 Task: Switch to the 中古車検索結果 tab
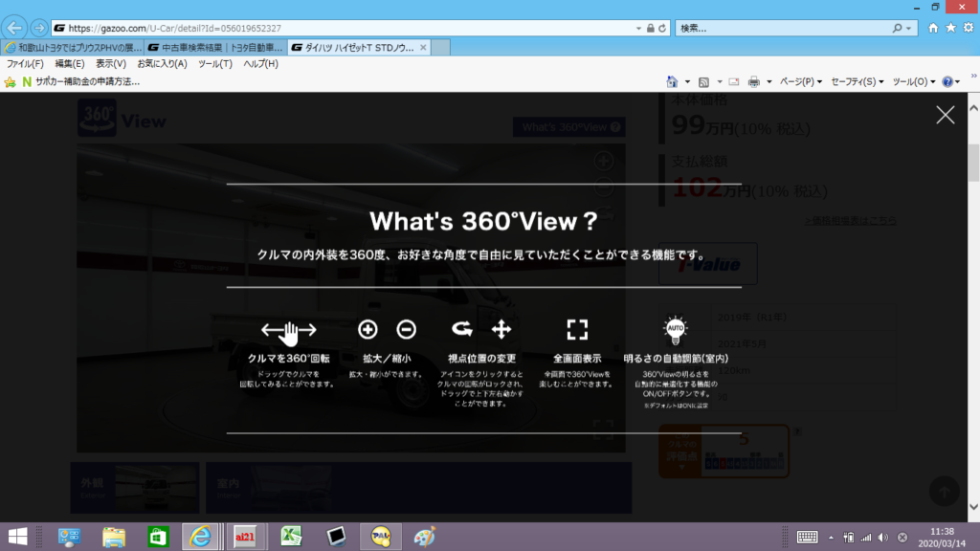pos(216,48)
